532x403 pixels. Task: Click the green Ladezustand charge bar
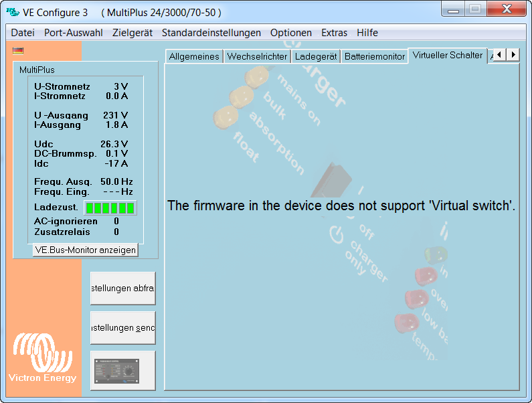point(110,208)
